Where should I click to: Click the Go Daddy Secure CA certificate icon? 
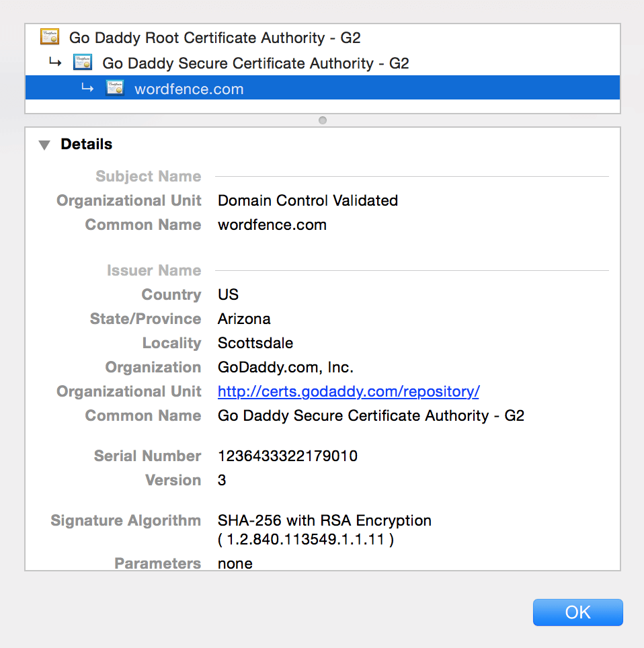point(82,63)
